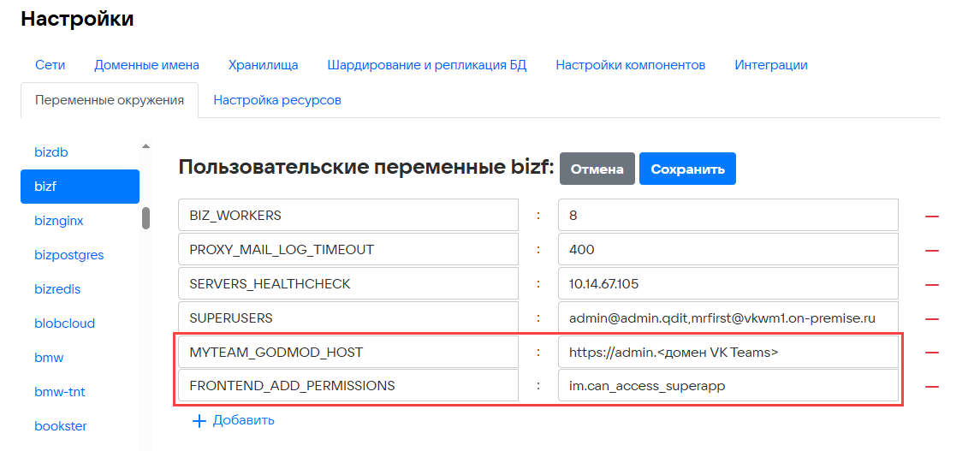Remove the BIZ_WORKERS variable with minus icon

pyautogui.click(x=931, y=216)
